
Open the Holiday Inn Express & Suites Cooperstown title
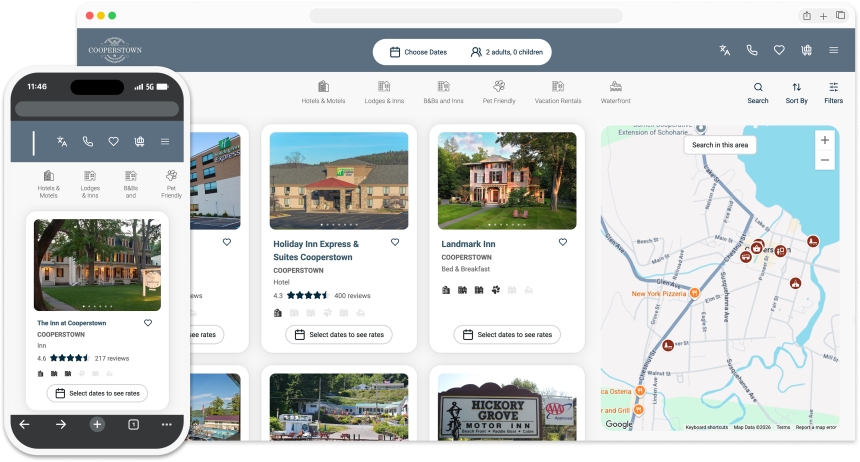point(316,251)
